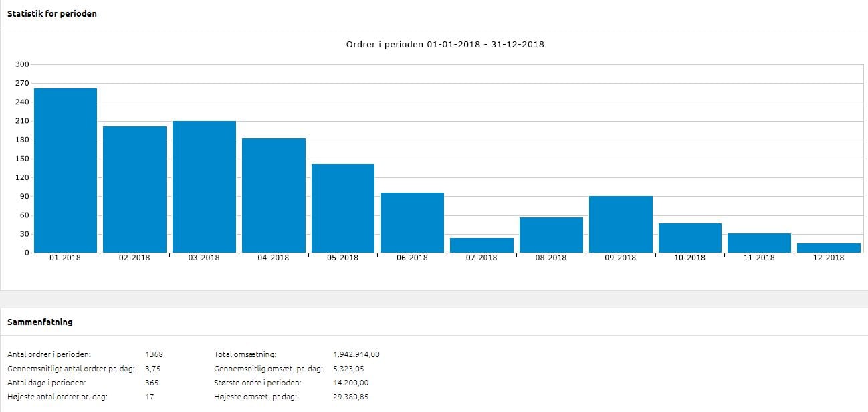The height and width of the screenshot is (412, 868).
Task: Click the total omsætning value 1.942.914,00
Action: pyautogui.click(x=356, y=354)
